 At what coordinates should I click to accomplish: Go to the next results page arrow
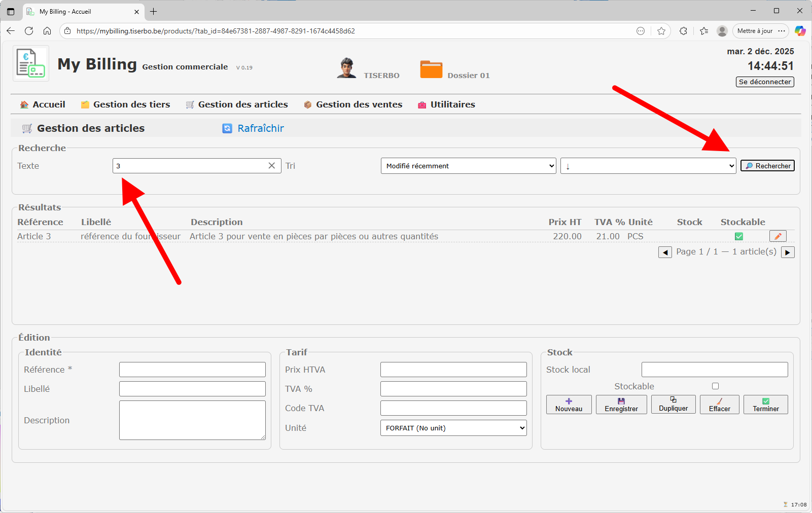pyautogui.click(x=788, y=252)
